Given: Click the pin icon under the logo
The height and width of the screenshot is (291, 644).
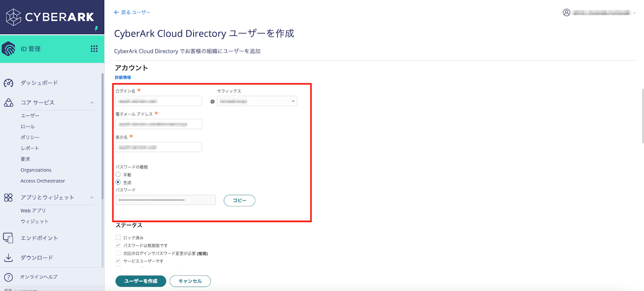Looking at the screenshot, I should (96, 28).
